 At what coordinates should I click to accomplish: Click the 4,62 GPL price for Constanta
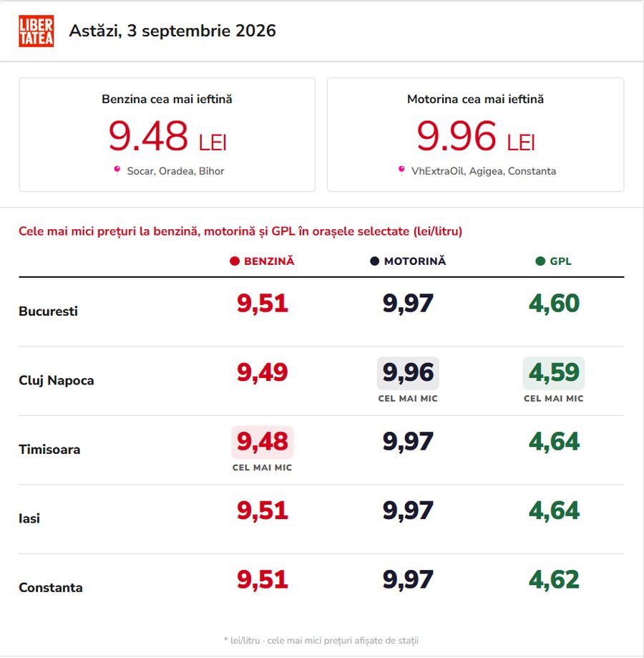(554, 580)
